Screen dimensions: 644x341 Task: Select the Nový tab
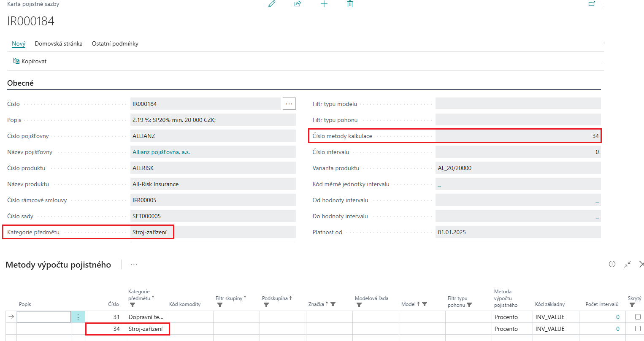[19, 43]
